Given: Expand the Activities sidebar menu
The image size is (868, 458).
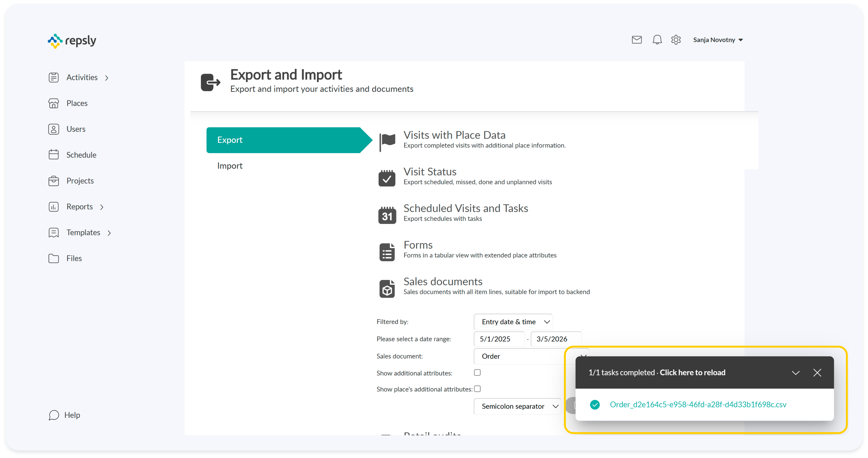Looking at the screenshot, I should tap(82, 78).
